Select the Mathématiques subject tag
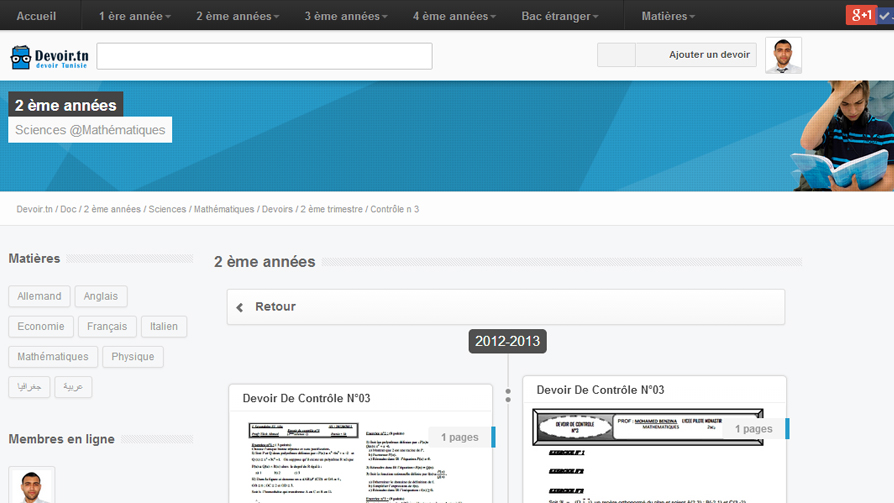 pyautogui.click(x=53, y=356)
